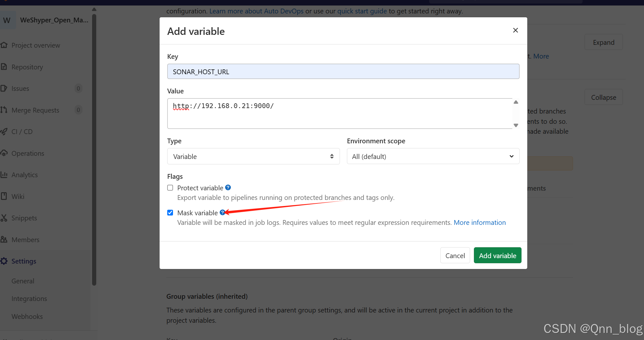The image size is (644, 340).
Task: Open Snippets in the sidebar
Action: [x=24, y=218]
